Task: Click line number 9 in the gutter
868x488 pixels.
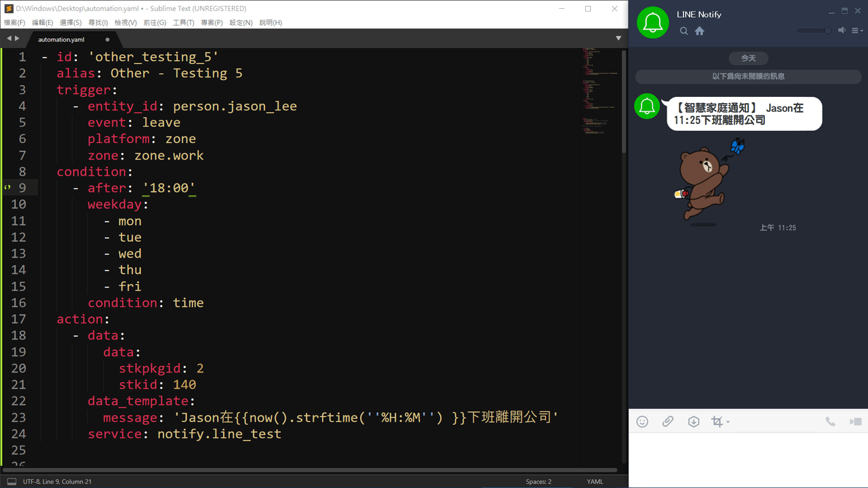Action: coord(22,188)
